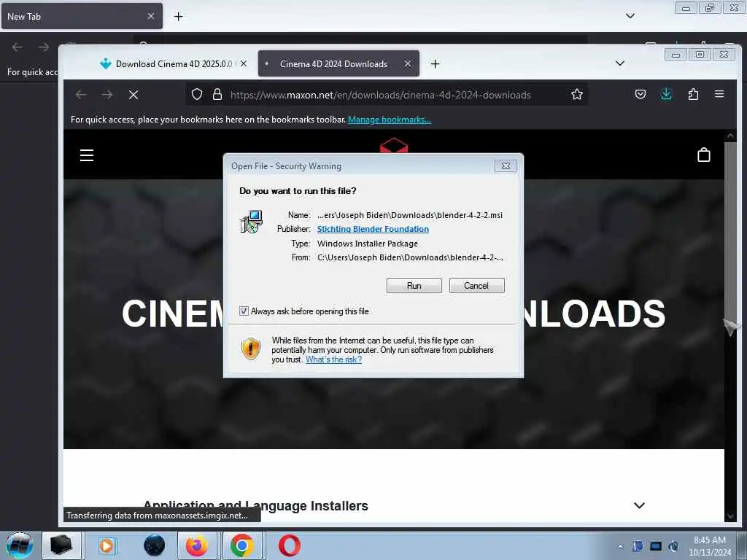This screenshot has height=560, width=747.
Task: Open the Maxon shopping bag cart
Action: pyautogui.click(x=704, y=155)
